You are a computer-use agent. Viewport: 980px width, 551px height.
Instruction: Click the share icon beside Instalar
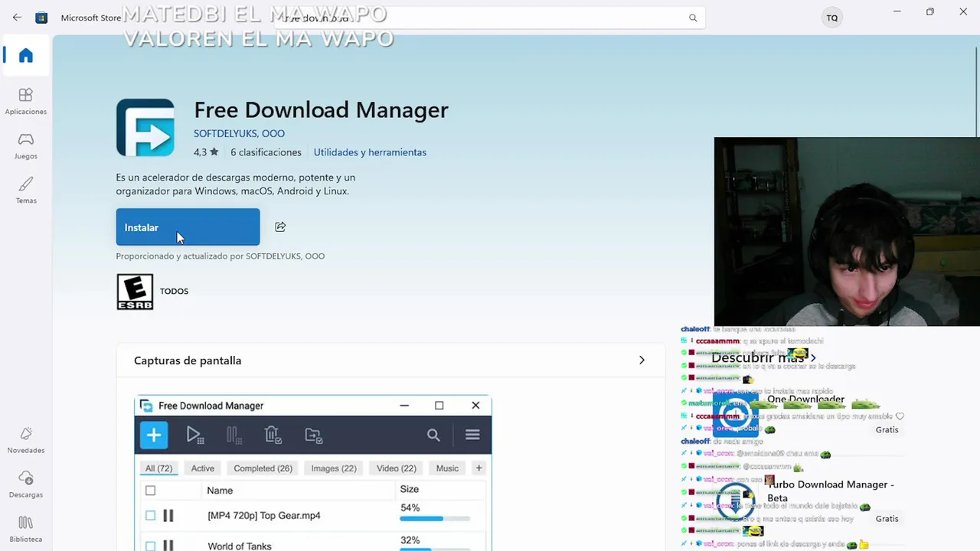pos(280,227)
